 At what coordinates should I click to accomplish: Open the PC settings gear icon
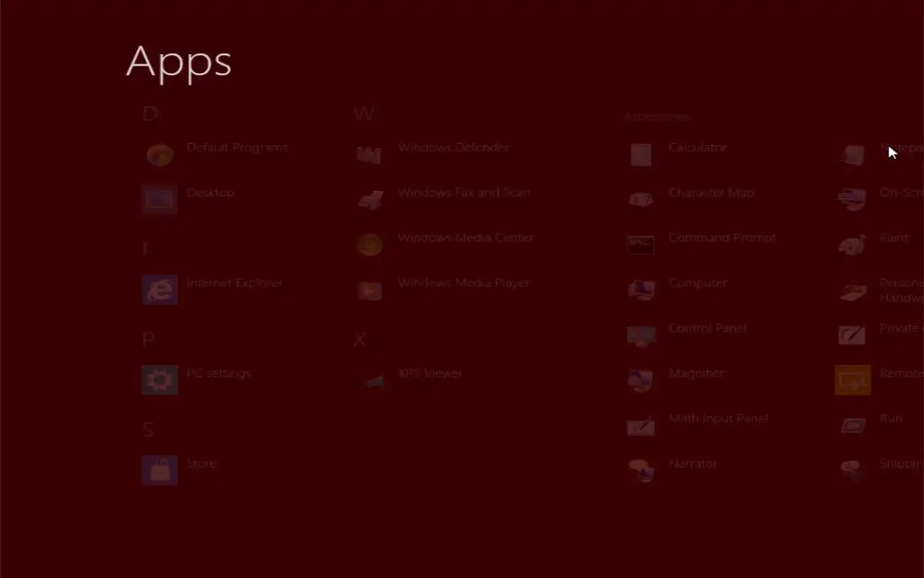coord(160,380)
